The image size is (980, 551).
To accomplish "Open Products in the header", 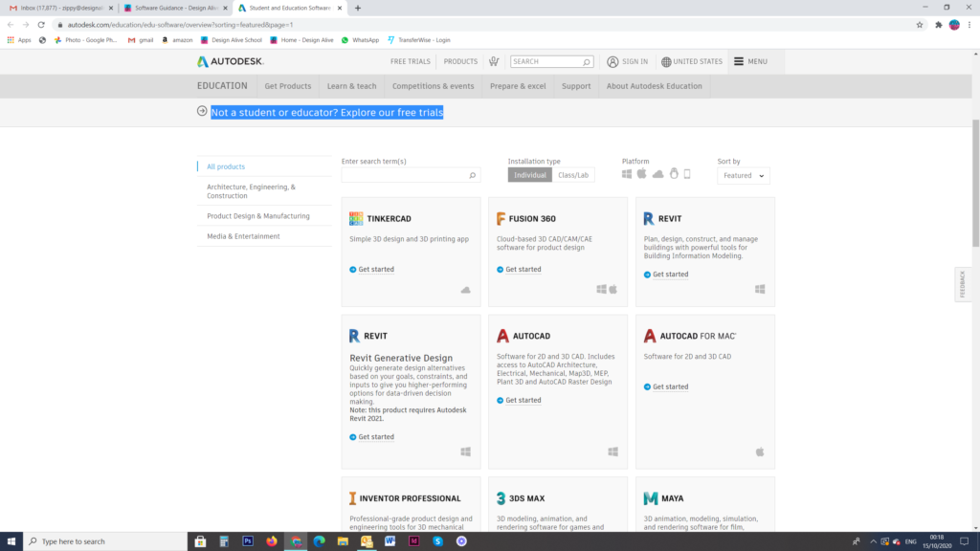I will [x=460, y=62].
